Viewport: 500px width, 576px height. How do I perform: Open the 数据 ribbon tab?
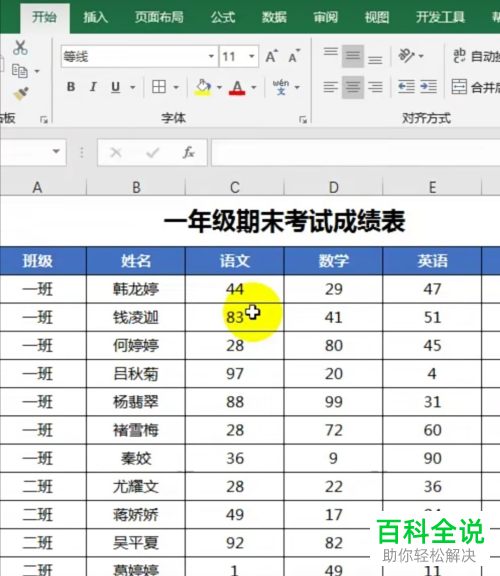tap(274, 17)
